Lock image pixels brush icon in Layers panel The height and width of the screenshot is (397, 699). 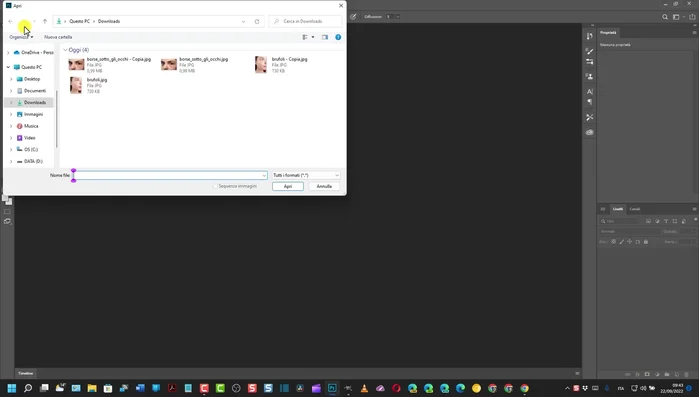(621, 241)
